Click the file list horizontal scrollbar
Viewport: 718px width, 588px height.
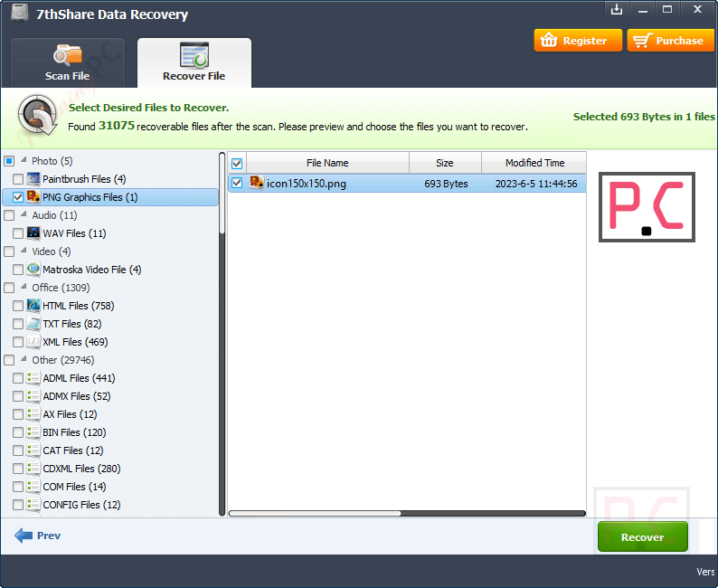point(407,513)
